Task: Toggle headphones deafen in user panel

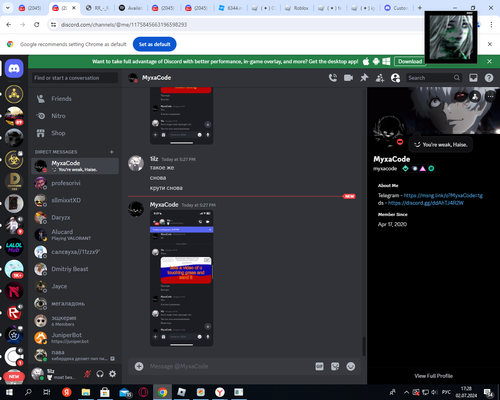Action: click(x=100, y=374)
